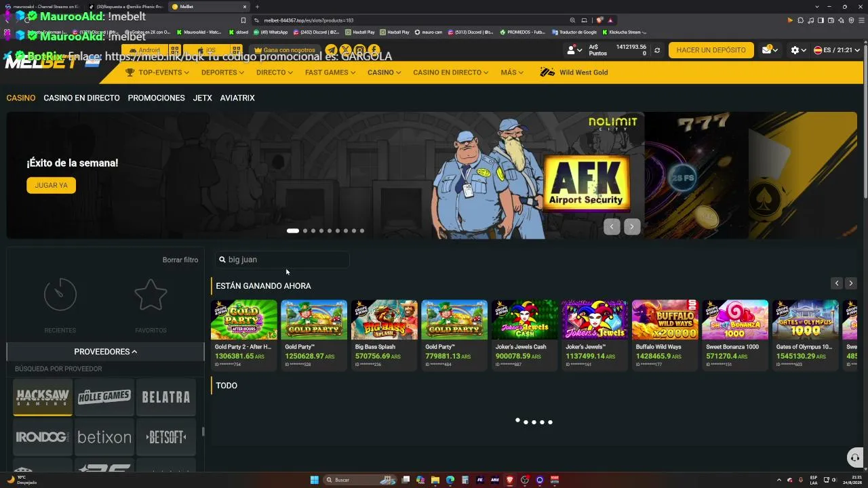The height and width of the screenshot is (488, 868).
Task: Expand the CASINO menu in the yellow bar
Action: 384,73
